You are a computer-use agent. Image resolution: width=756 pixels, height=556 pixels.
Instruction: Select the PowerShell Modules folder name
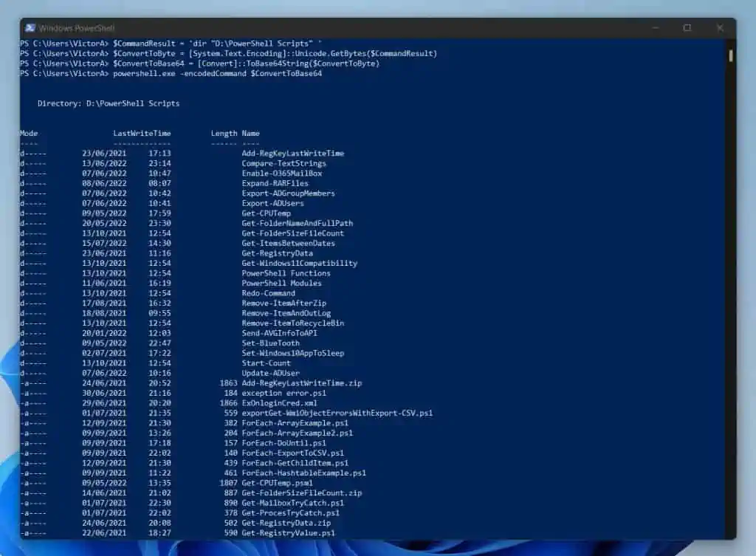tap(281, 283)
